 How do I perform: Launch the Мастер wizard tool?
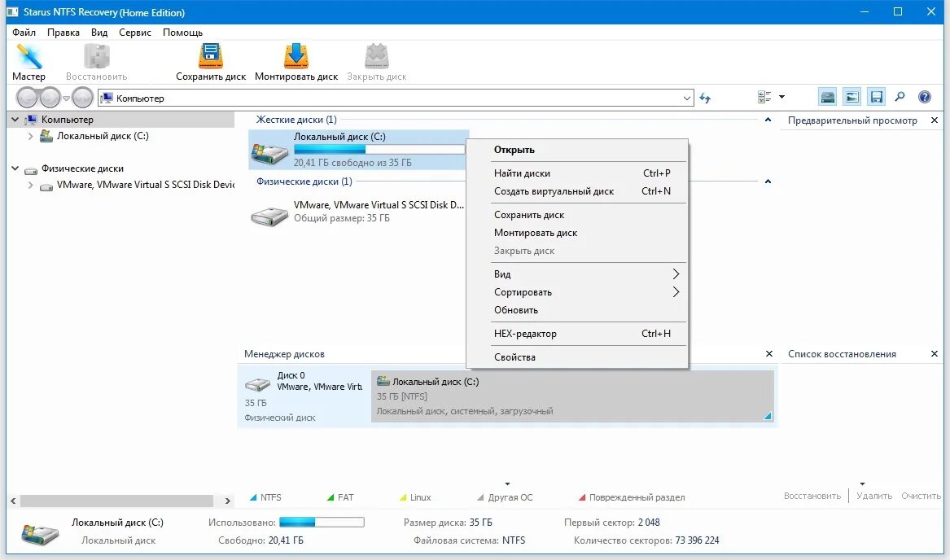(28, 62)
